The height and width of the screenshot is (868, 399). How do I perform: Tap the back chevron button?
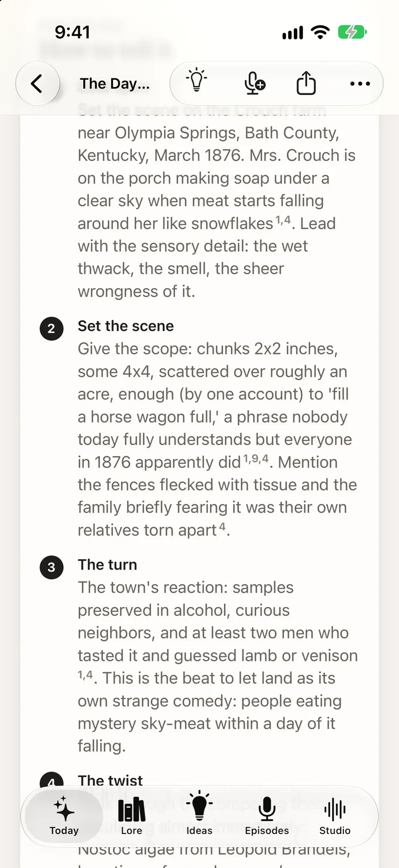[x=37, y=83]
